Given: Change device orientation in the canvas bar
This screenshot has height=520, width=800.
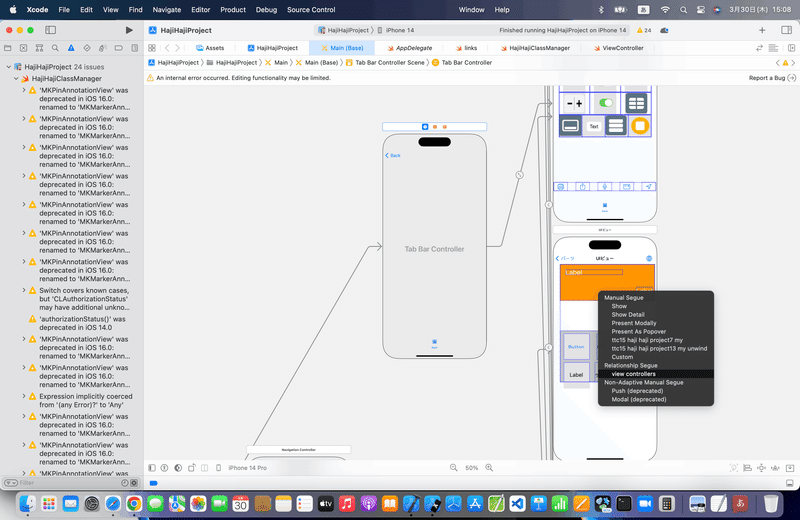Looking at the screenshot, I should pos(192,467).
